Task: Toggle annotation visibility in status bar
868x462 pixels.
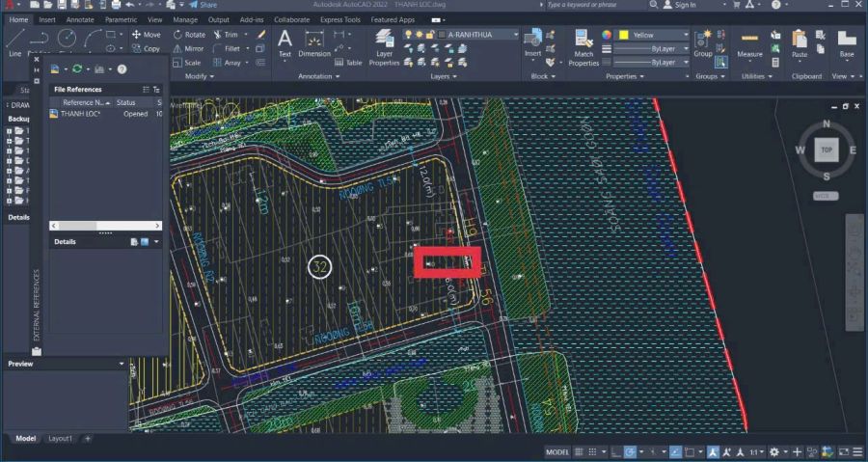Action: [x=713, y=451]
